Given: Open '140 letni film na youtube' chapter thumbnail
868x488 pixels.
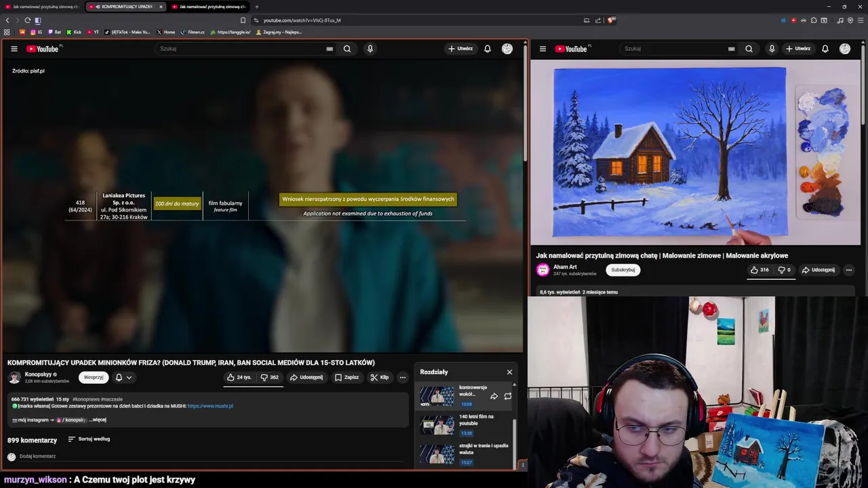Looking at the screenshot, I should click(437, 425).
